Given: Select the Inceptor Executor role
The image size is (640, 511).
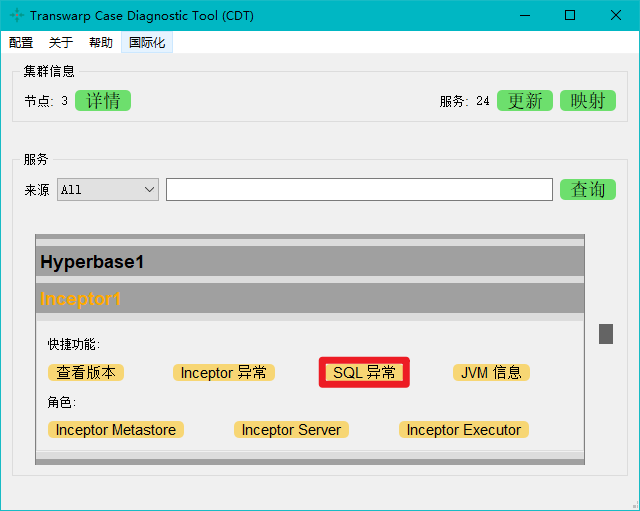Looking at the screenshot, I should [x=464, y=430].
